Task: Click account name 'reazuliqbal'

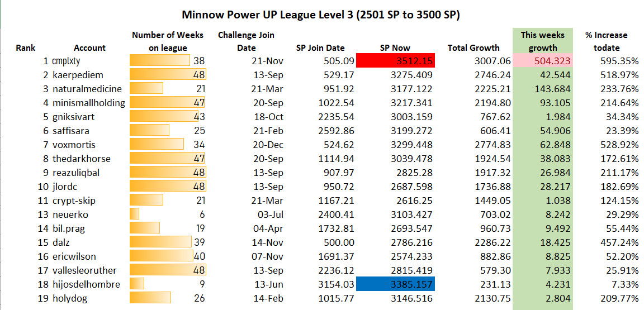Action: tap(76, 173)
